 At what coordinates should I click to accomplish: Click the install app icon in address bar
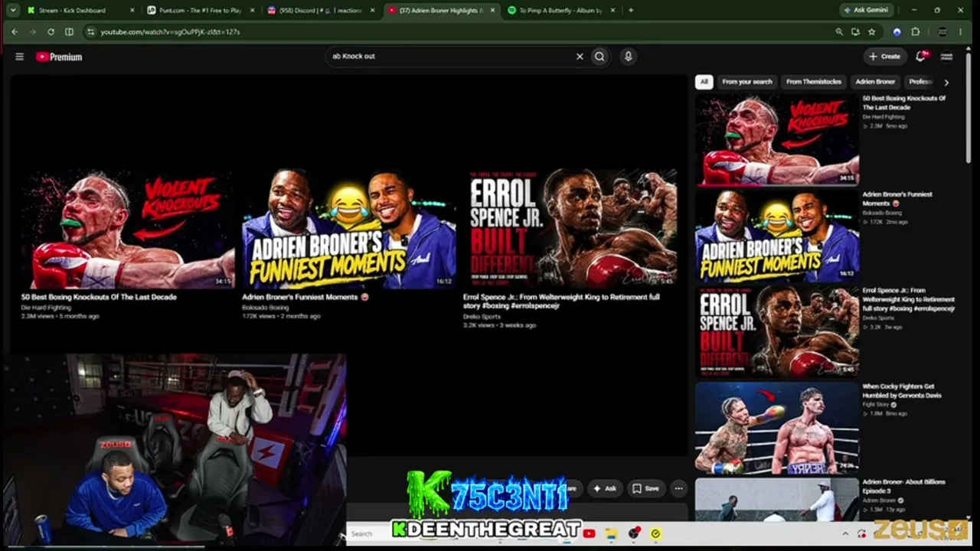tap(855, 32)
